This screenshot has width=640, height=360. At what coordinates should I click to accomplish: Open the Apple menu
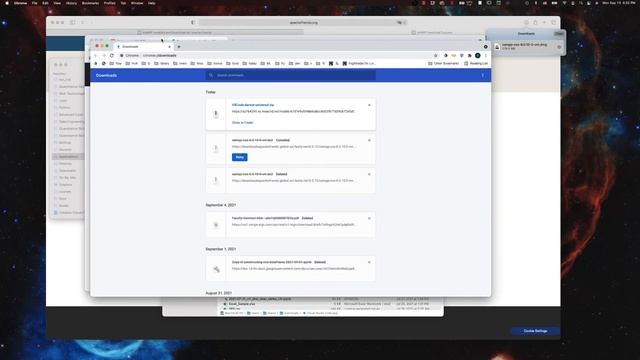click(7, 3)
